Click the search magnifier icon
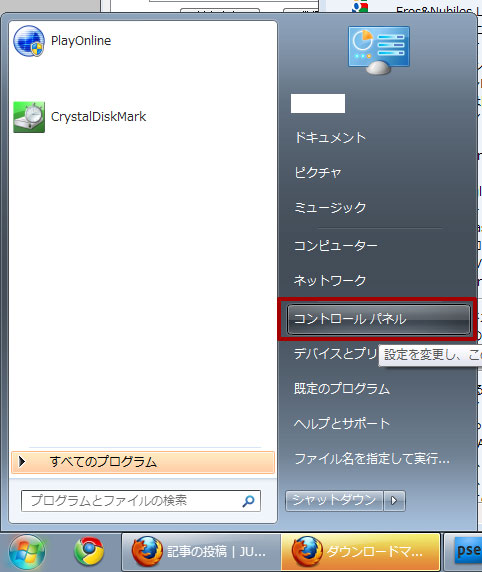 248,501
